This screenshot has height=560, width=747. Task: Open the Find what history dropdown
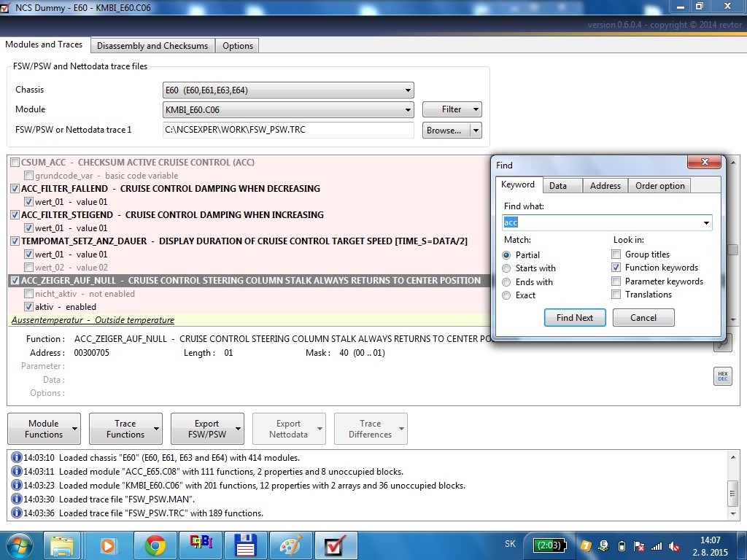coord(706,223)
